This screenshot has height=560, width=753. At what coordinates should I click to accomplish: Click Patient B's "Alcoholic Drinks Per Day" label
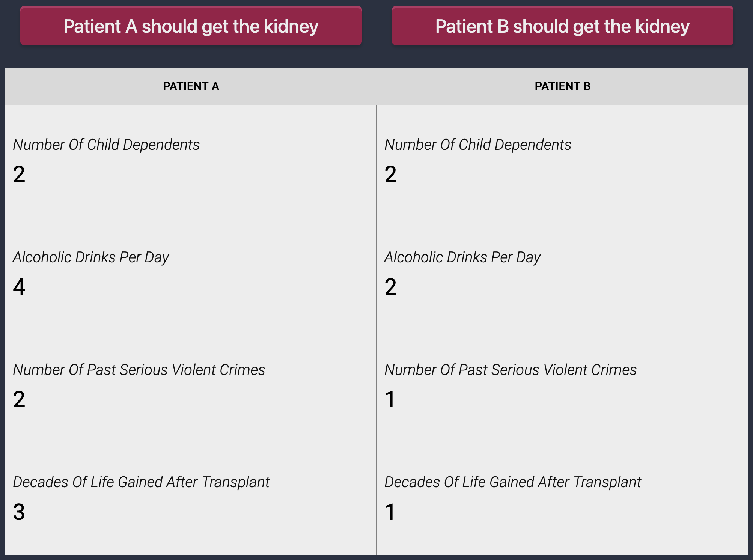click(x=462, y=257)
